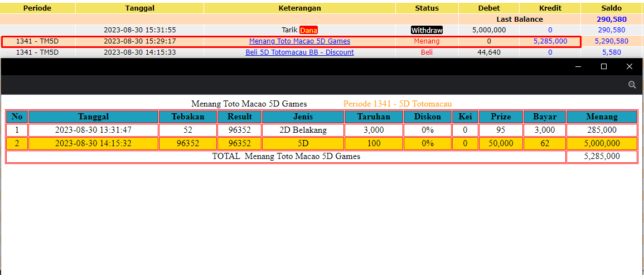
Task: Click the red Dana label
Action: pyautogui.click(x=309, y=30)
